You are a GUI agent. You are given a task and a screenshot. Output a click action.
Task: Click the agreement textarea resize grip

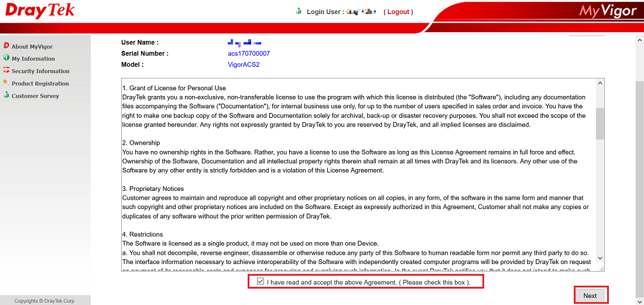[601, 269]
